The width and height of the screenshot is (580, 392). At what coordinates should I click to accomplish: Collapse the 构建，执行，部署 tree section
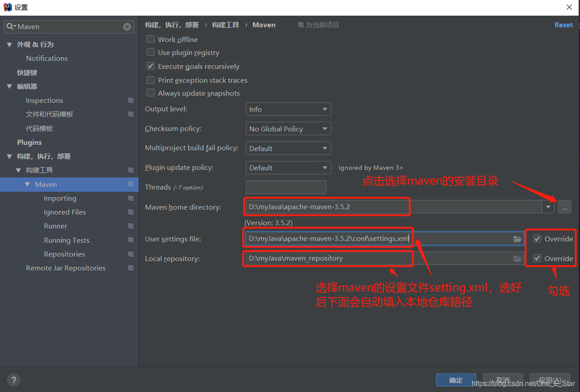9,156
